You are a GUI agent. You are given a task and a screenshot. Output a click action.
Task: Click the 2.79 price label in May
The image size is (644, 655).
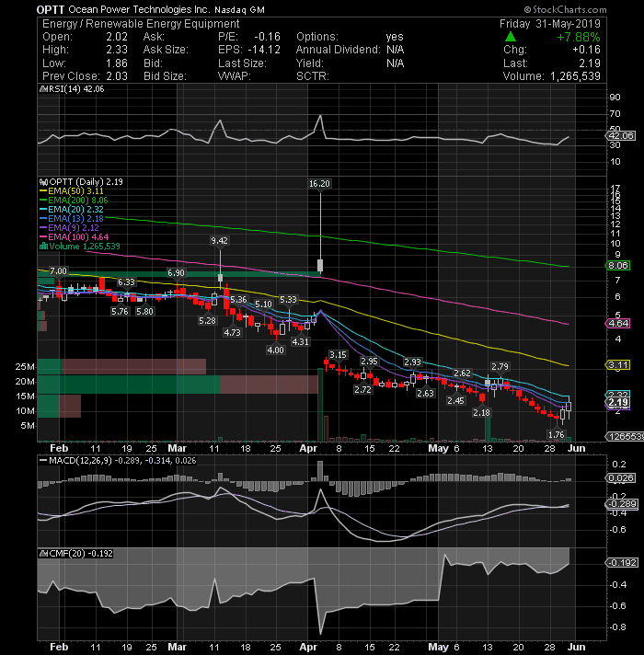[500, 367]
